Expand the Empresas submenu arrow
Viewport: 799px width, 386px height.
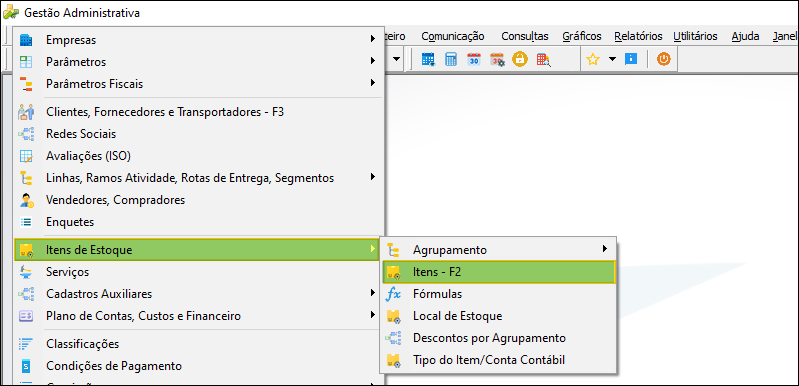click(x=373, y=39)
